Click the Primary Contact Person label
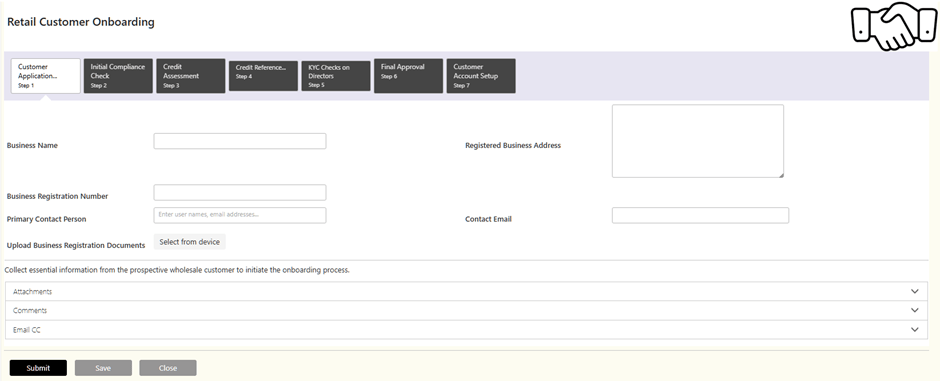Viewport: 940px width, 381px height. coord(47,219)
